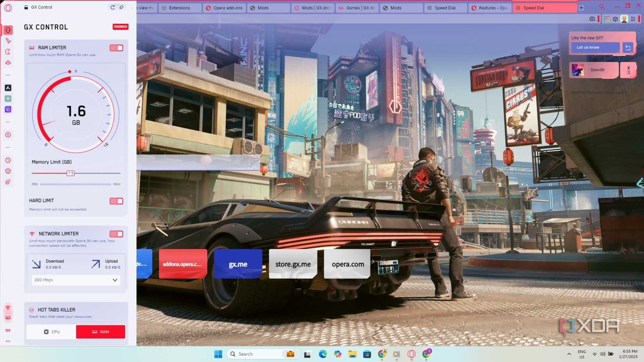Click the Memory Limit slider handle
Screen dimensions: 644x362
71,173
